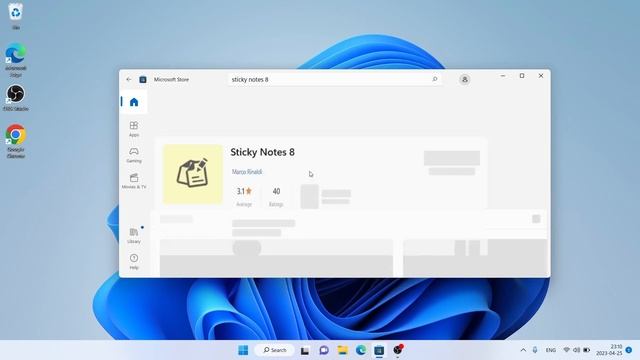Open the user account profile icon
640x360 pixels.
point(464,80)
